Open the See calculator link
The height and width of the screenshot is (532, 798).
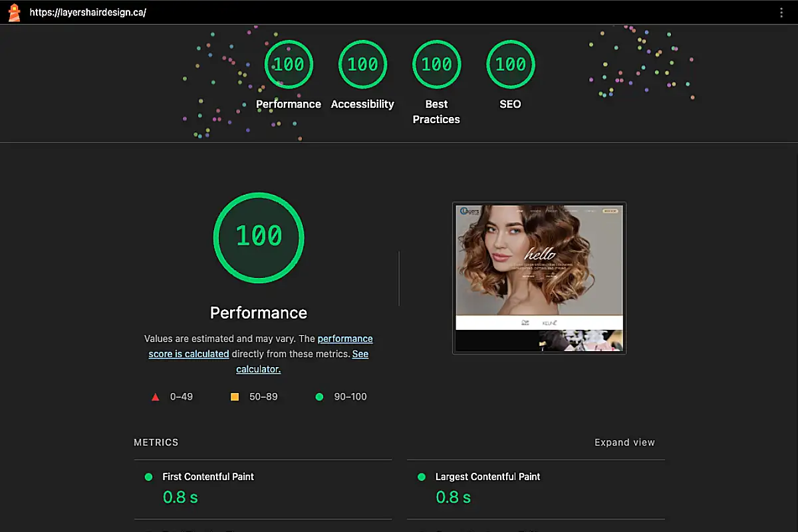coord(258,368)
